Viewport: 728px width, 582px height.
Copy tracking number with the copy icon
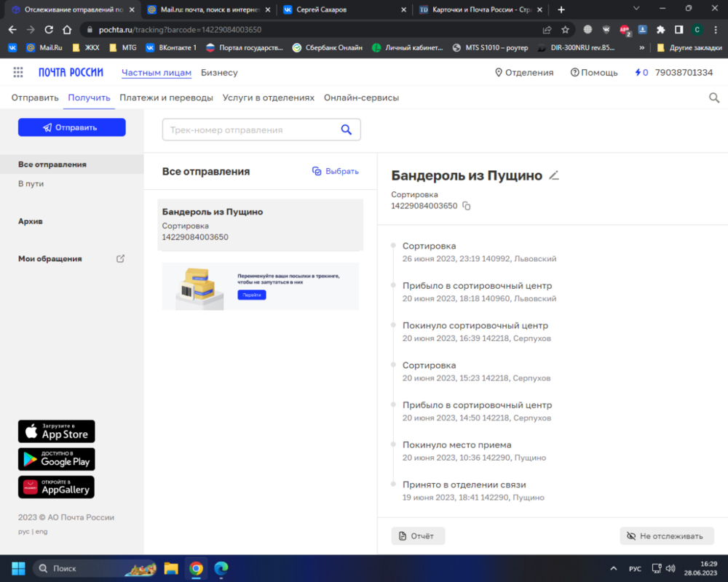coord(467,206)
